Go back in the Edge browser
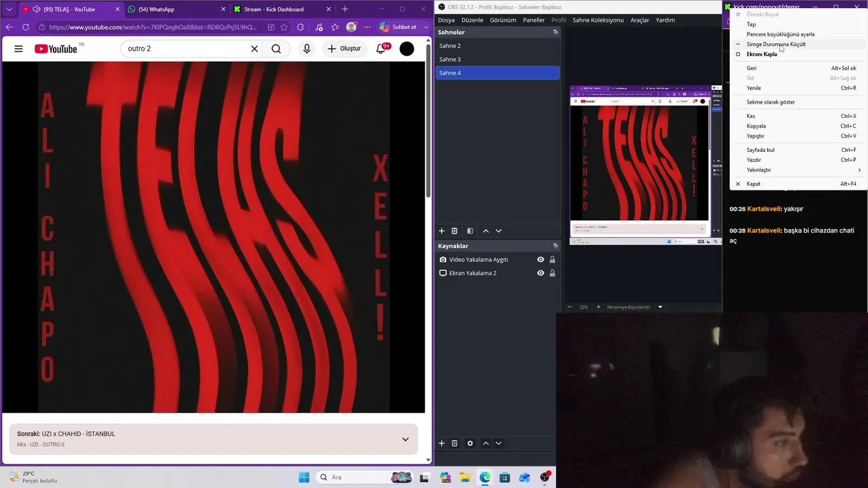Screen dimensions: 868x488 (x=9, y=27)
